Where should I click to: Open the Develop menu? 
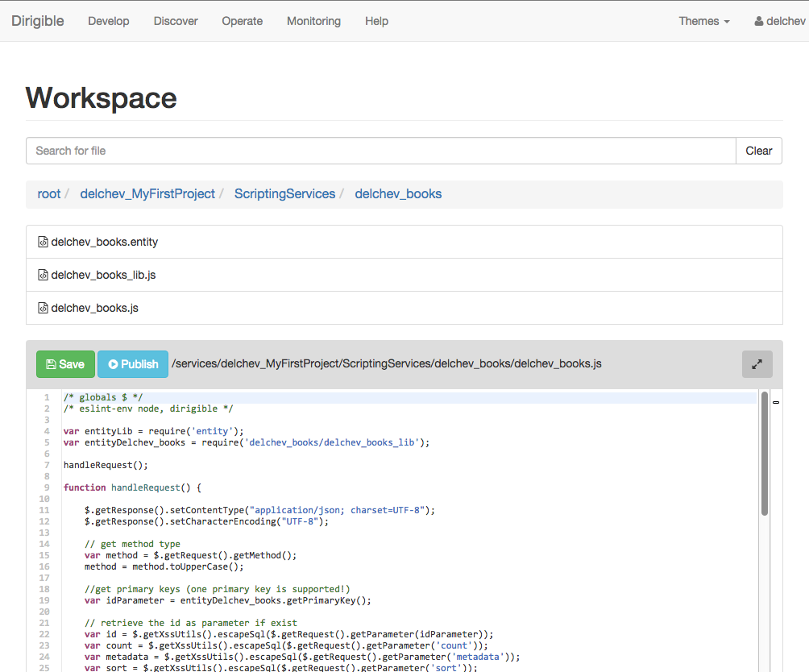tap(108, 21)
